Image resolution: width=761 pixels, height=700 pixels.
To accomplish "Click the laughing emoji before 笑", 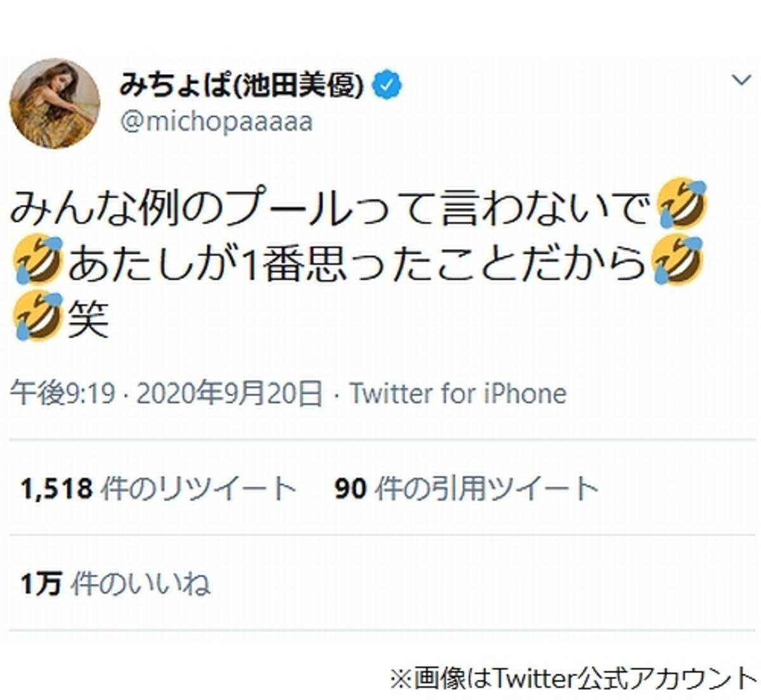I will 38,315.
